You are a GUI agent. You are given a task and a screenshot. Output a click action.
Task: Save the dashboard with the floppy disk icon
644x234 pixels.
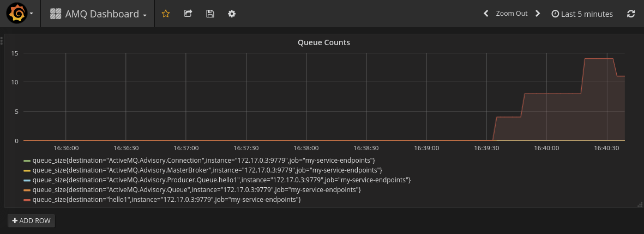210,14
